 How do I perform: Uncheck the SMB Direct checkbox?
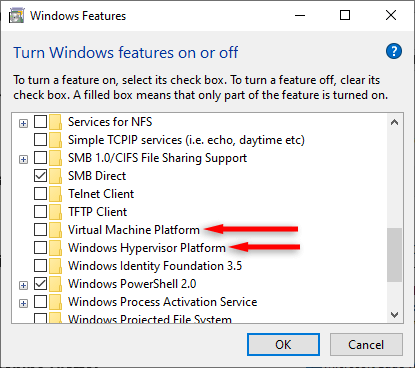40,176
